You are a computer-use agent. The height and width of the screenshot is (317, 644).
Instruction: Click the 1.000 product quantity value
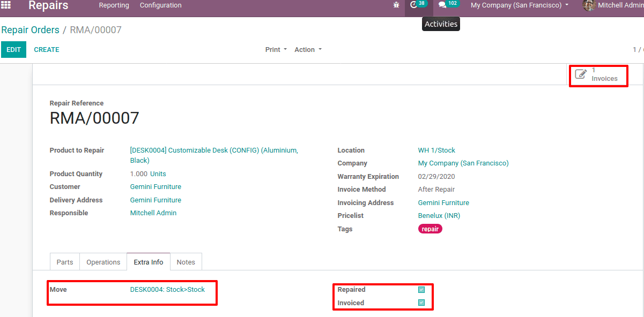pos(139,174)
